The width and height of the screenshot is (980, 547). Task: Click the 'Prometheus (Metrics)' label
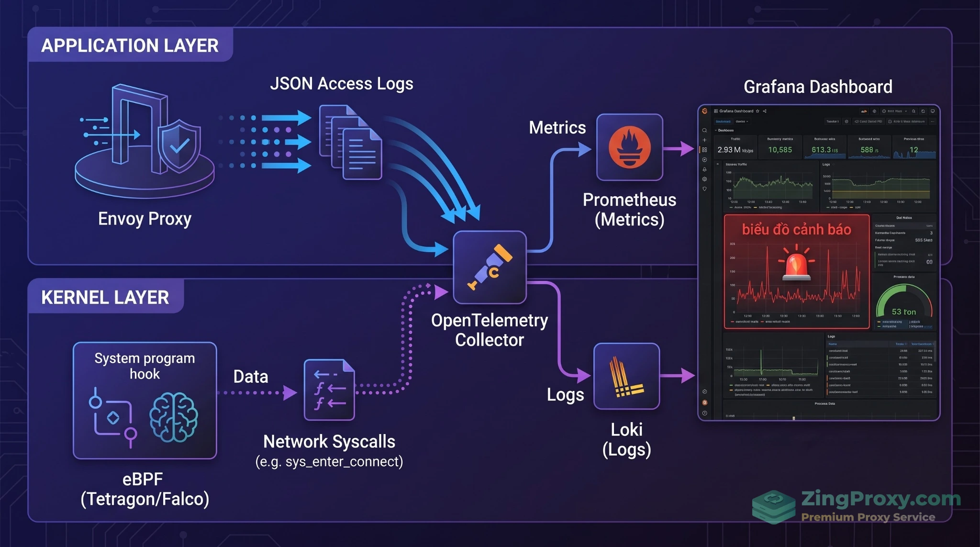[x=629, y=210]
